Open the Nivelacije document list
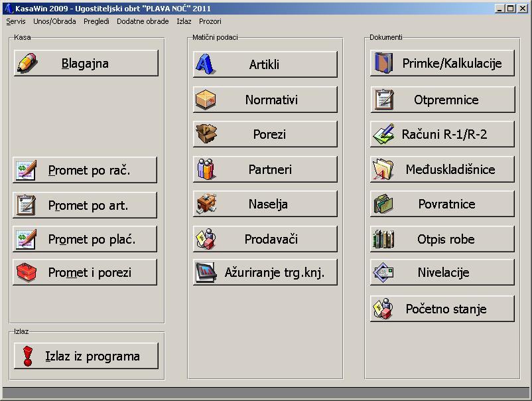The image size is (532, 401). point(442,273)
